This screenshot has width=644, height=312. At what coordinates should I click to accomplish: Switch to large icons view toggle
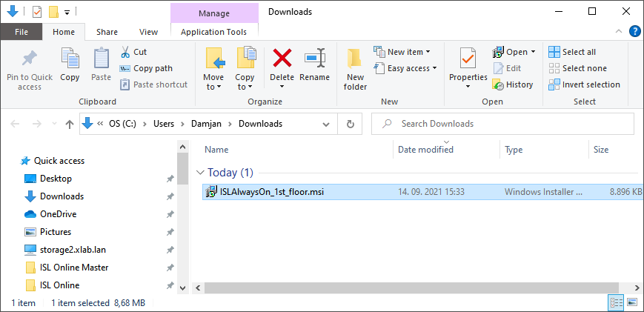pyautogui.click(x=632, y=302)
